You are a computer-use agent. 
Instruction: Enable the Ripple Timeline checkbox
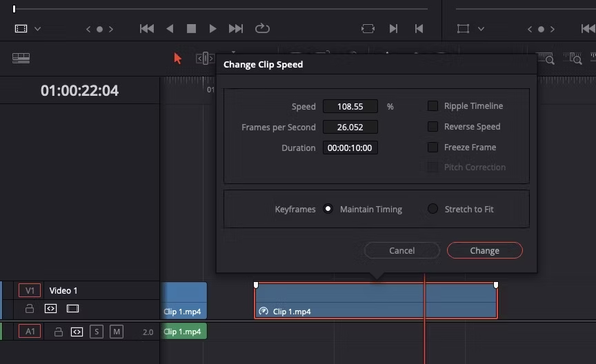click(433, 106)
